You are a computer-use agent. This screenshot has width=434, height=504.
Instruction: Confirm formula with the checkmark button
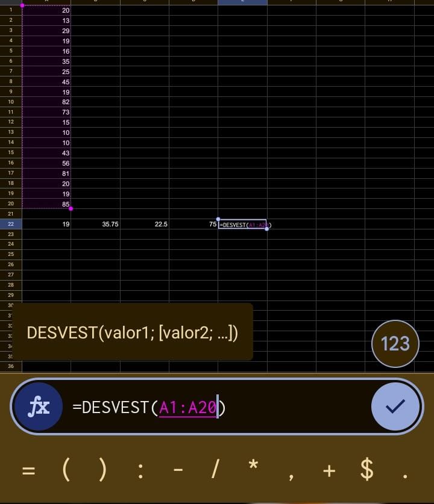pyautogui.click(x=395, y=407)
